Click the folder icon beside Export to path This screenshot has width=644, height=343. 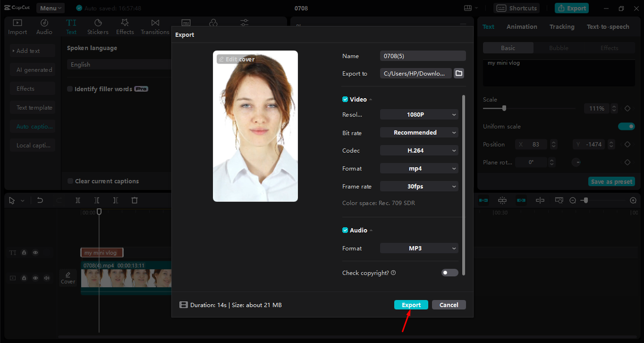pos(458,74)
